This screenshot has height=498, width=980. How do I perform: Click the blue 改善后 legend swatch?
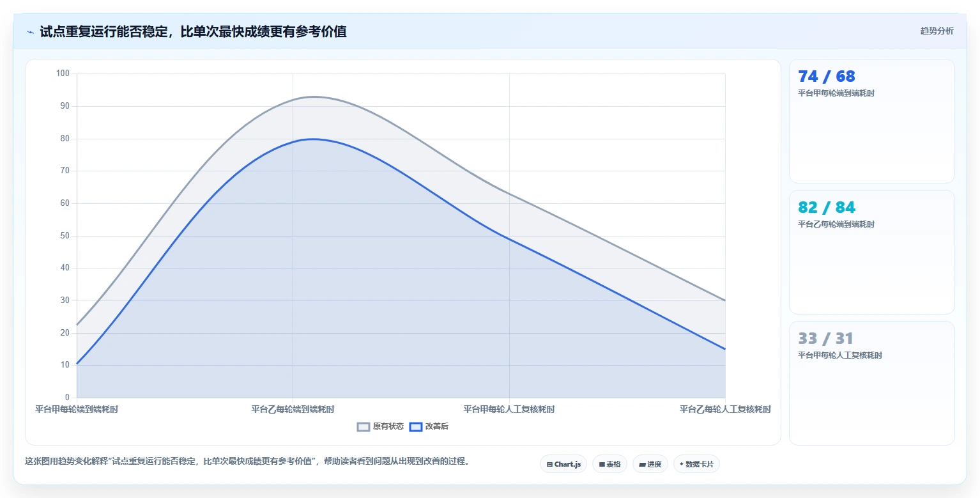[416, 426]
